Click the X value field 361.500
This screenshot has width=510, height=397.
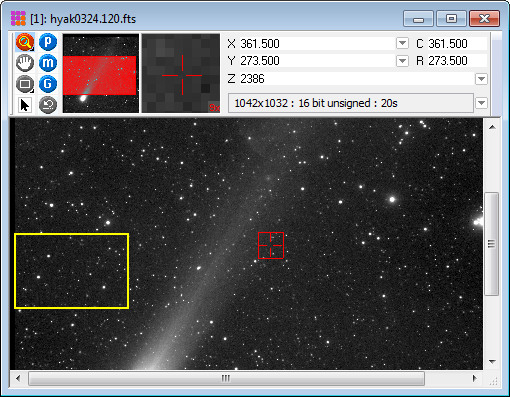click(x=317, y=43)
